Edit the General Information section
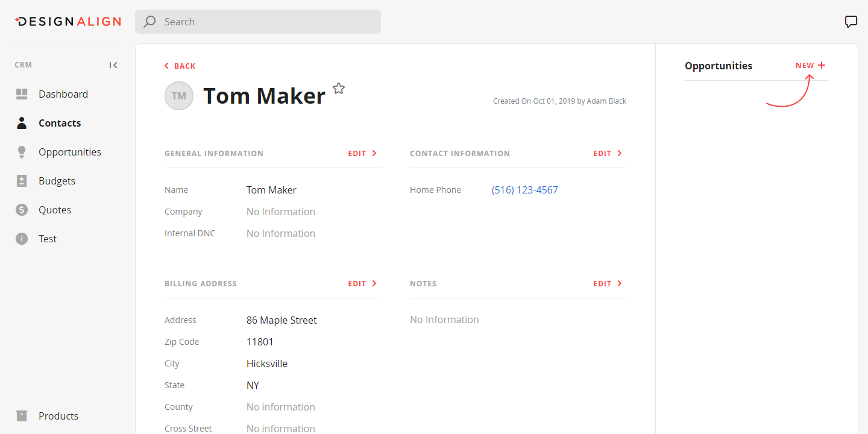This screenshot has width=868, height=434. pos(362,153)
